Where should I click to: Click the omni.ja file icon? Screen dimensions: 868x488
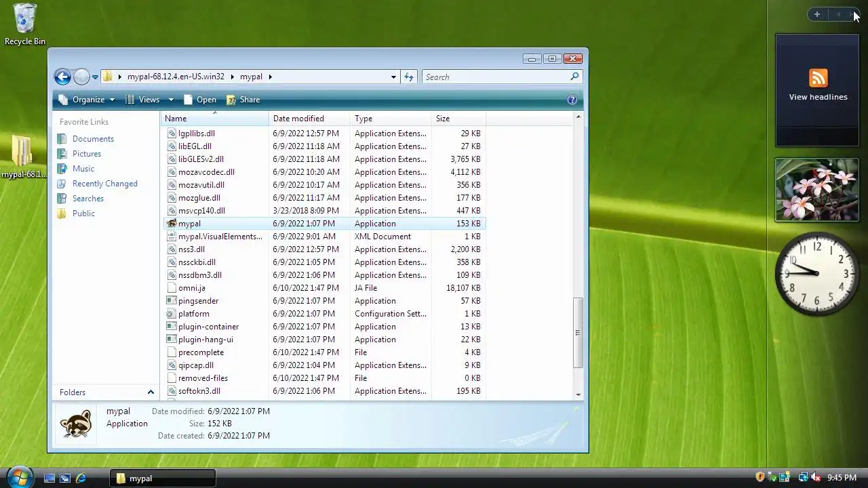[x=172, y=288]
